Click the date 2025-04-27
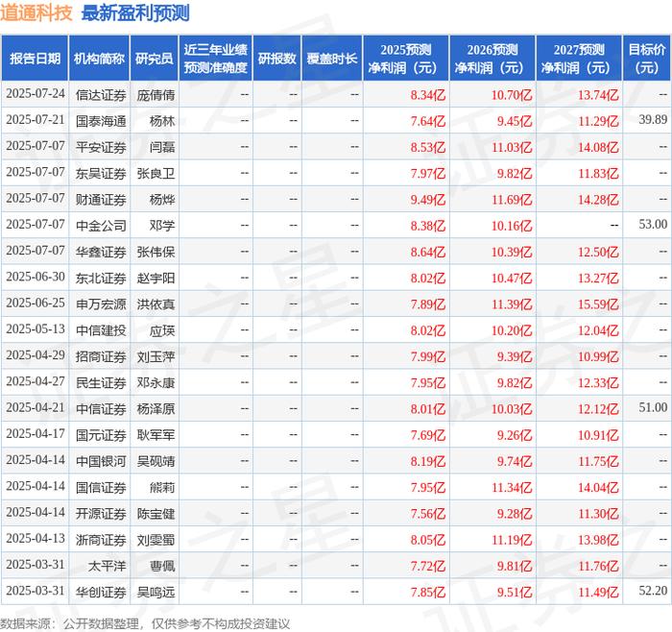This screenshot has height=632, width=672. click(36, 381)
